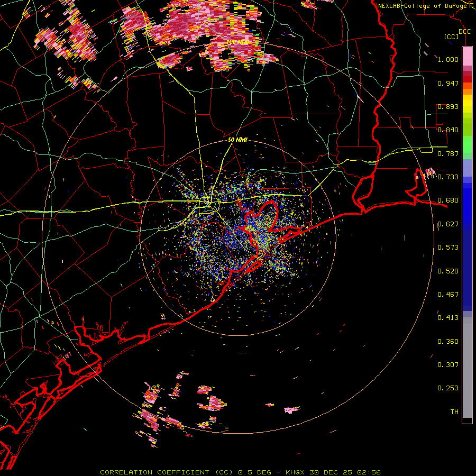Pick the gray segment of the color bar

(x=467, y=368)
